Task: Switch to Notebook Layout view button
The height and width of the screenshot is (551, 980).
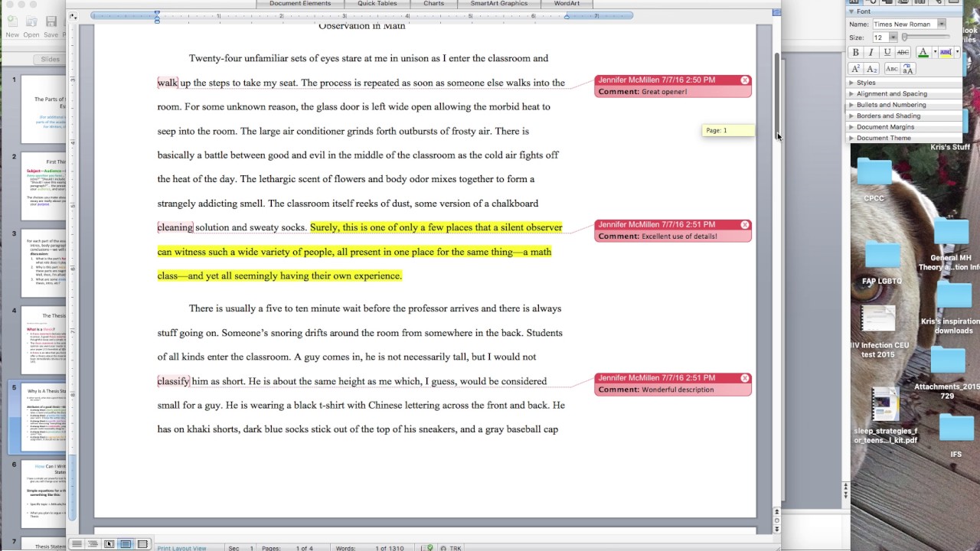Action: point(142,544)
